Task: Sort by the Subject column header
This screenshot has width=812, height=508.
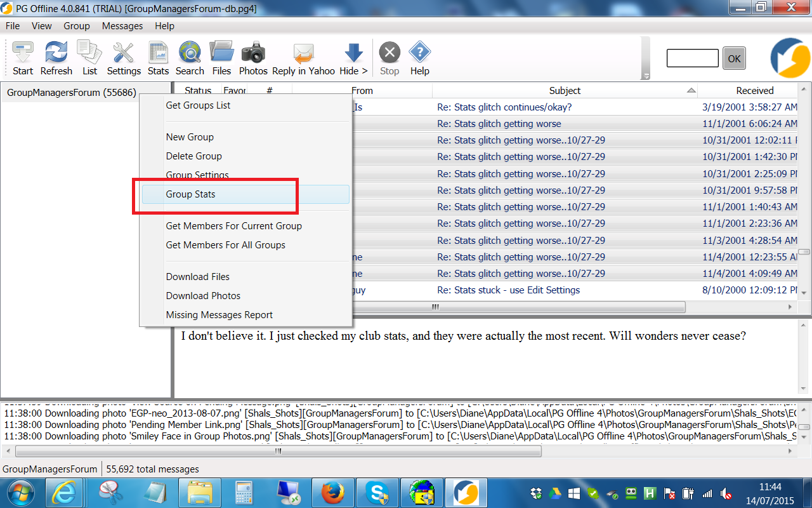Action: 565,91
